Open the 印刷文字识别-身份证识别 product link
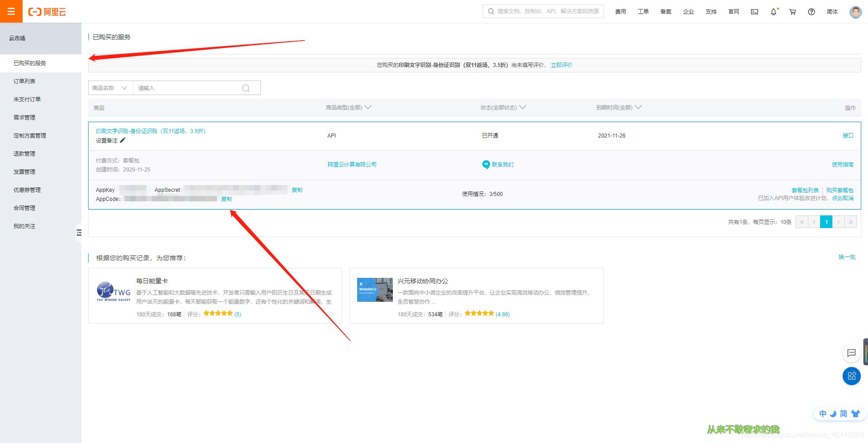Screen dimensions: 868x443 click(x=151, y=131)
